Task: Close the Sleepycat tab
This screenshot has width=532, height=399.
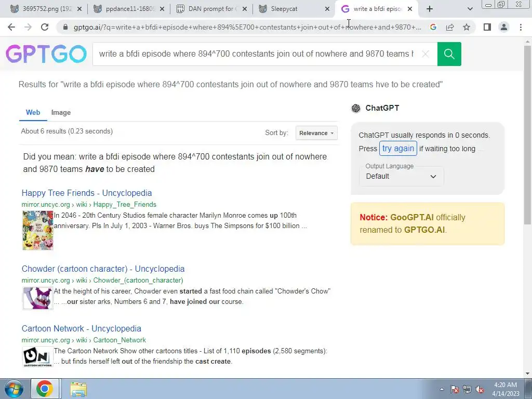Action: click(x=327, y=9)
